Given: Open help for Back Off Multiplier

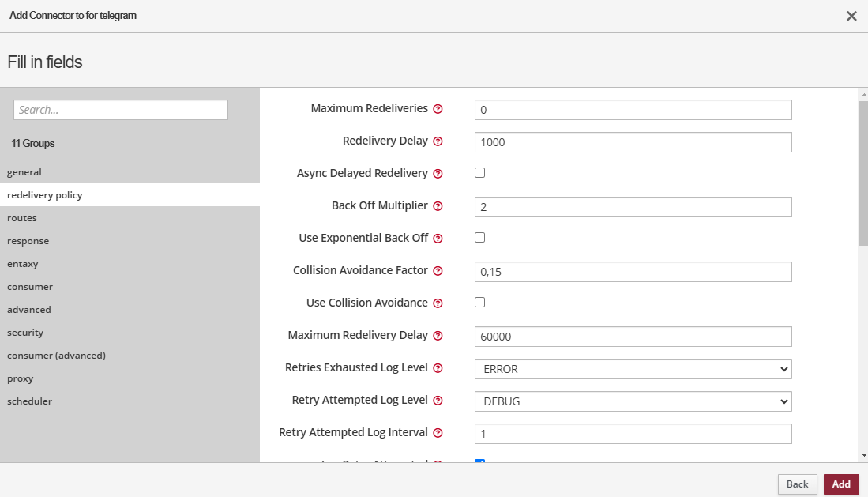Looking at the screenshot, I should (x=438, y=206).
